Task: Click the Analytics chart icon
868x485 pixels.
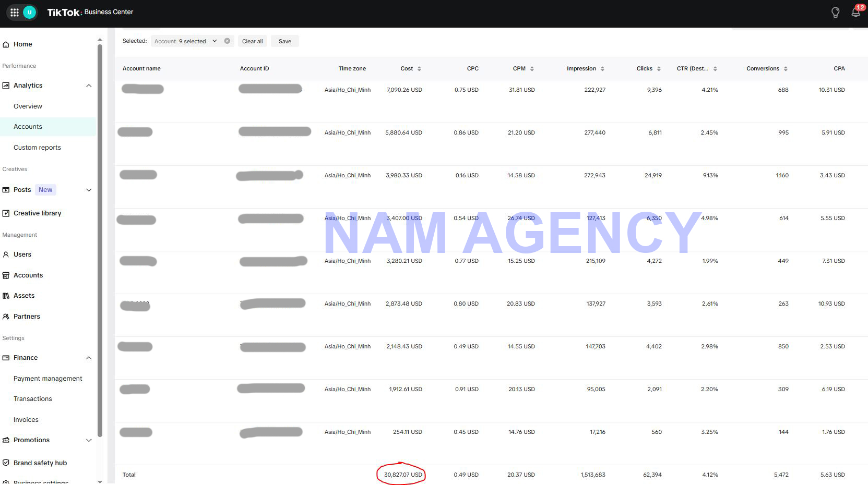Action: (6, 86)
